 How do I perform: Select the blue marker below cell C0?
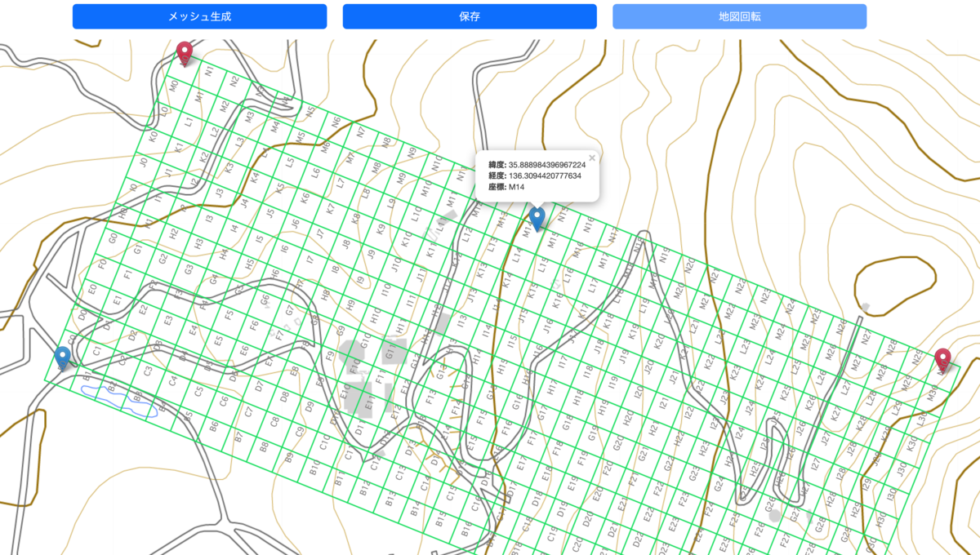coord(63,359)
